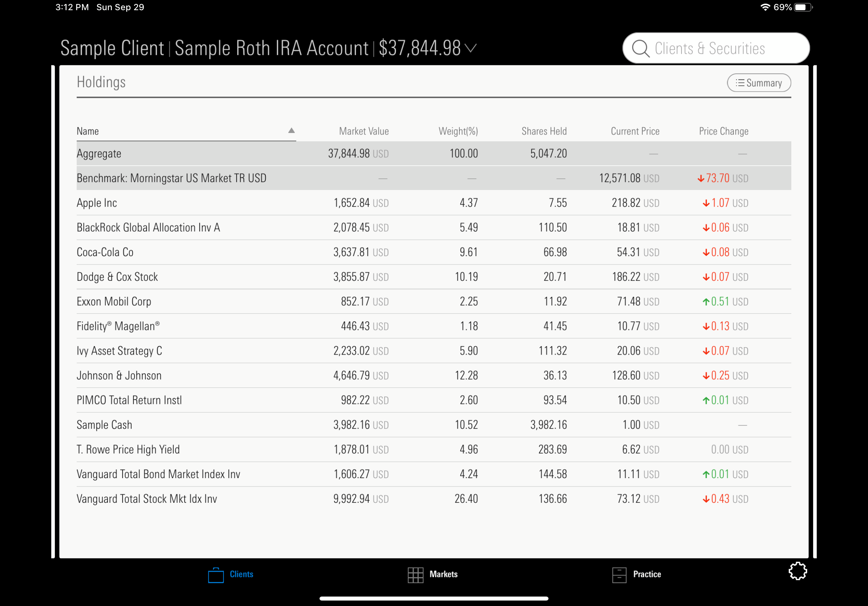Viewport: 868px width, 606px height.
Task: Click aggregate market value 37,844.98 USD
Action: pyautogui.click(x=358, y=154)
